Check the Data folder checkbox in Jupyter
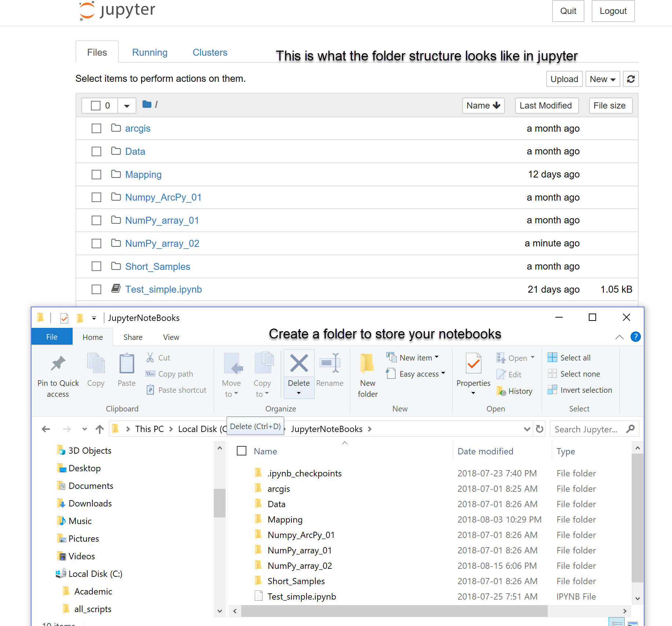This screenshot has width=672, height=626. coord(96,151)
